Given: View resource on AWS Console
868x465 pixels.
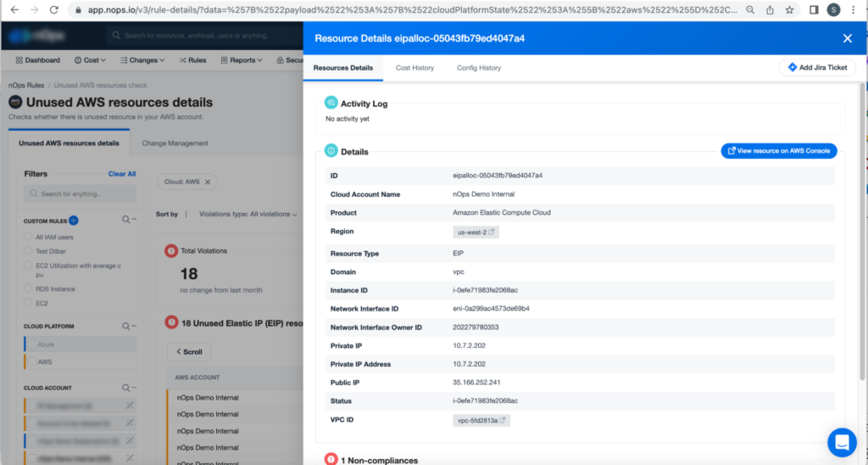Looking at the screenshot, I should 779,151.
